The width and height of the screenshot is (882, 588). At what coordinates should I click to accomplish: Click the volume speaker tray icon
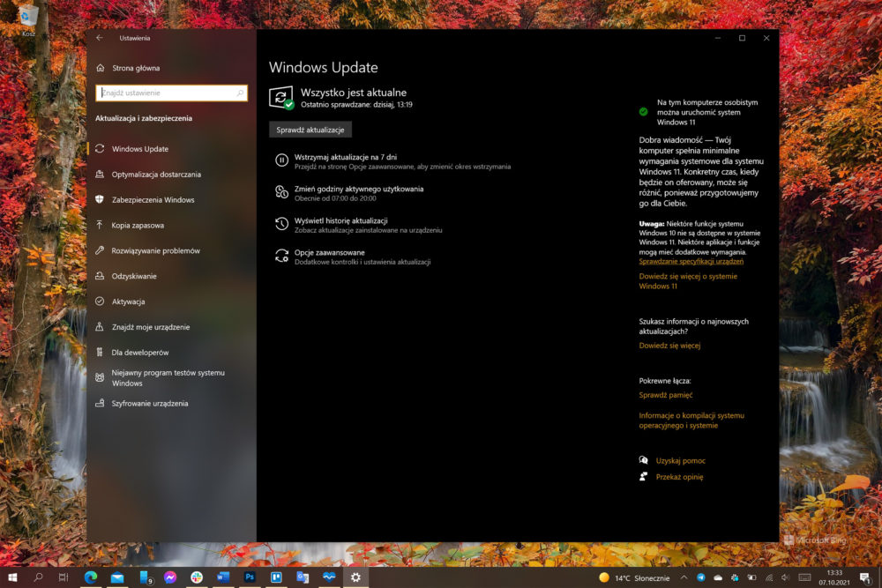click(785, 578)
